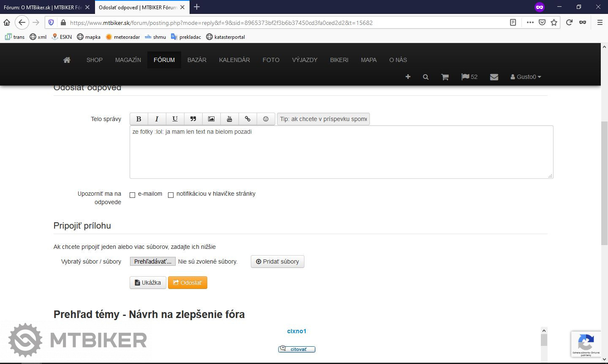The width and height of the screenshot is (608, 364).
Task: Click the search magnifier in site header
Action: tap(426, 77)
